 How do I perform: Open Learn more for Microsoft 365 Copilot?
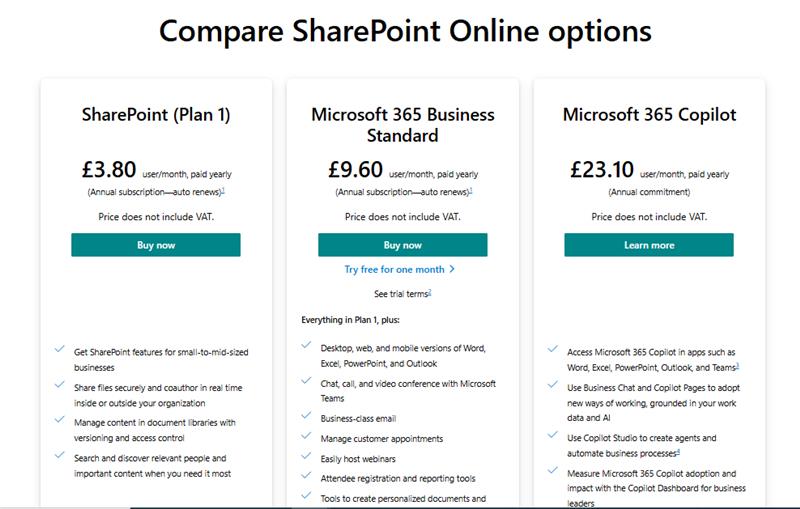[x=649, y=245]
